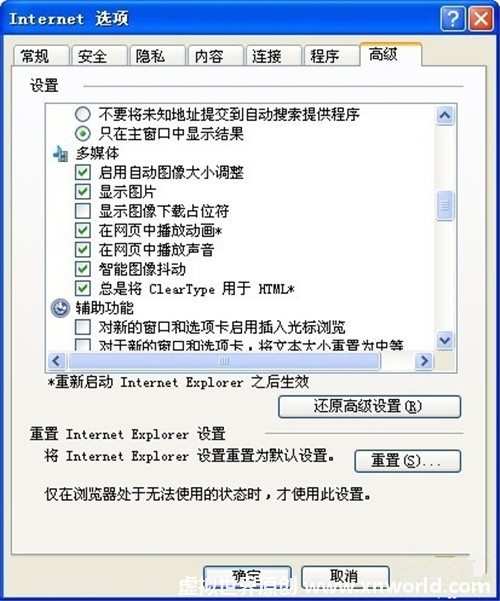
Task: Click the scroll up arrow in settings list
Action: (x=445, y=115)
